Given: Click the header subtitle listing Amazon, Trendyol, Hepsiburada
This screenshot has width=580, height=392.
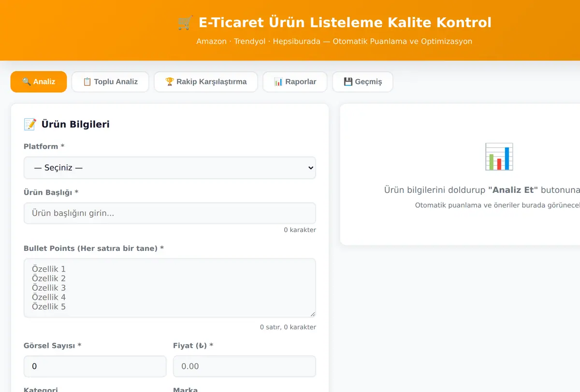Looking at the screenshot, I should (334, 42).
